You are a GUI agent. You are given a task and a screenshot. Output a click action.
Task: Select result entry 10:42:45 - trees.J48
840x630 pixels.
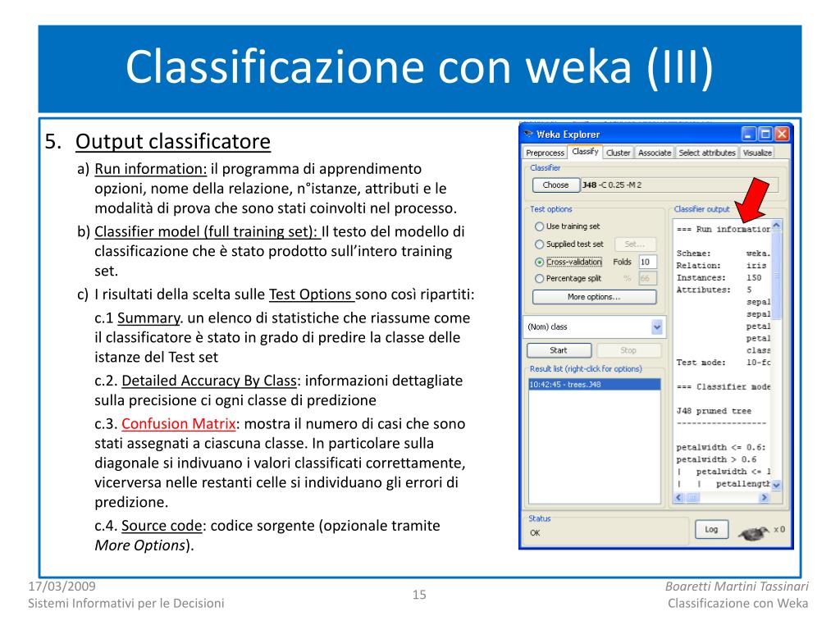click(x=594, y=385)
